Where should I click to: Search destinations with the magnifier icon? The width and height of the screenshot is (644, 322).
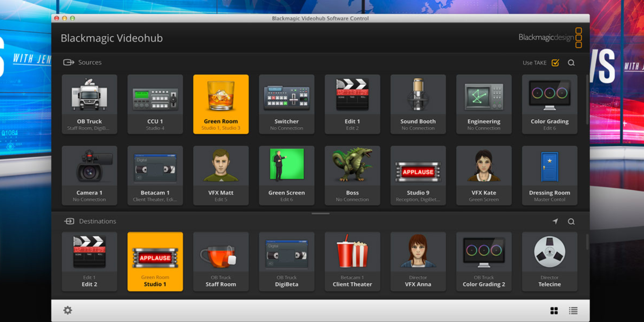pyautogui.click(x=571, y=221)
